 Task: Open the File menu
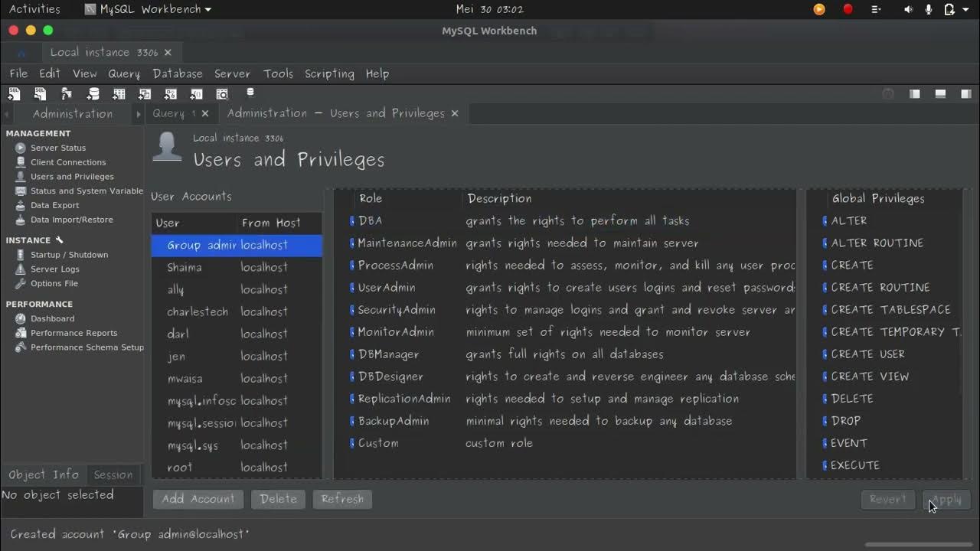[x=18, y=73]
